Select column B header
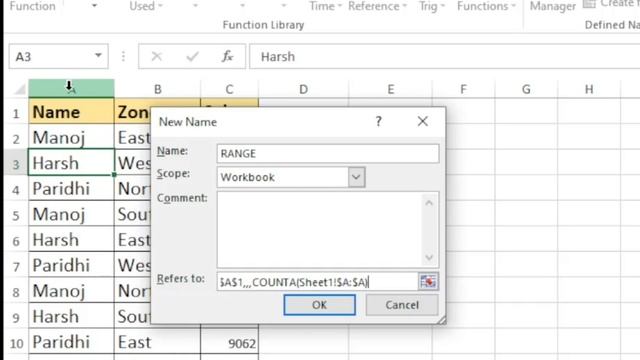Screen dimensions: 640x360 [158, 89]
